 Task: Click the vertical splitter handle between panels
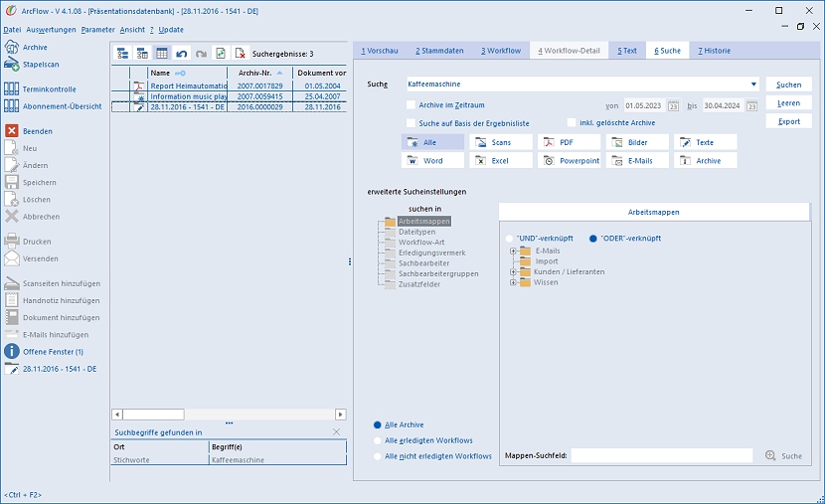[x=350, y=261]
